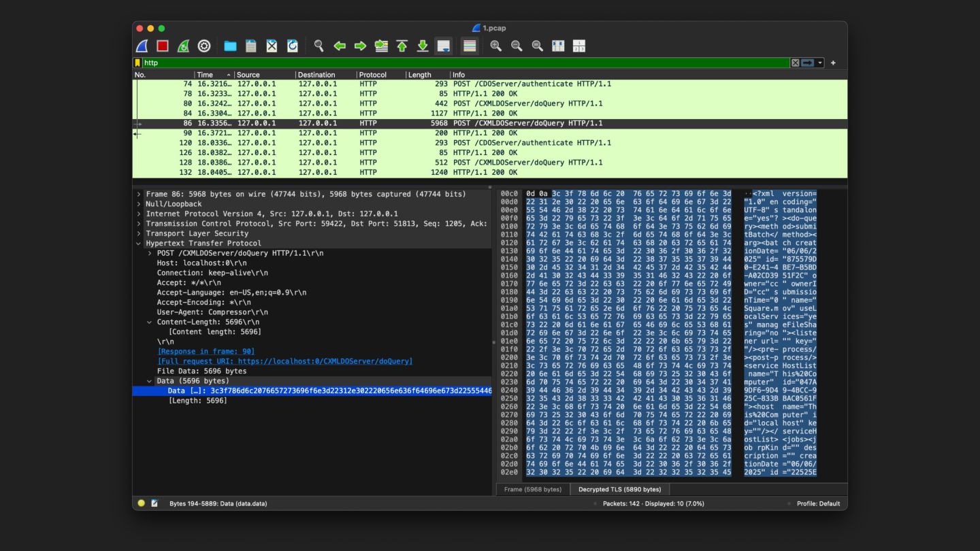The width and height of the screenshot is (980, 551).
Task: Restart the current capture
Action: [x=183, y=46]
